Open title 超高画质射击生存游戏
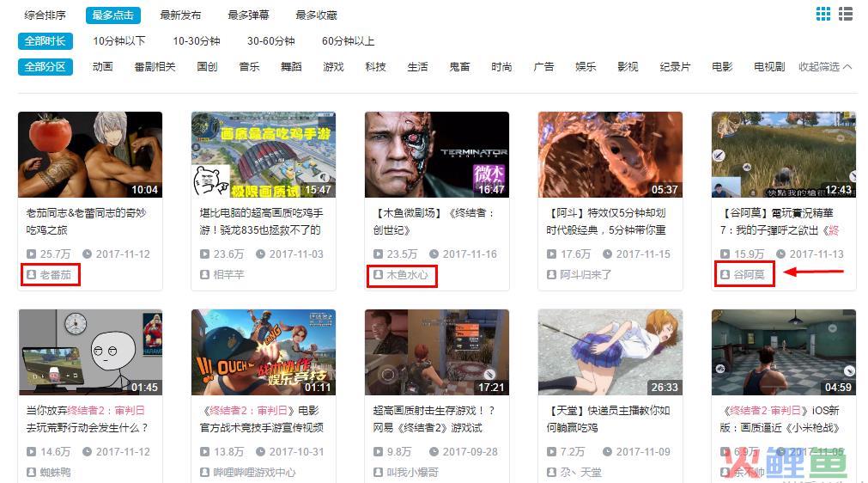 (434, 419)
